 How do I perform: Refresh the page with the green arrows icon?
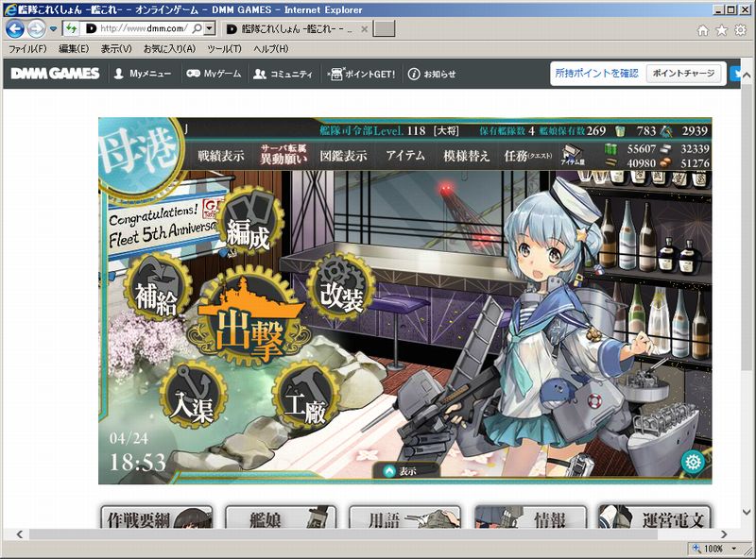coord(71,28)
